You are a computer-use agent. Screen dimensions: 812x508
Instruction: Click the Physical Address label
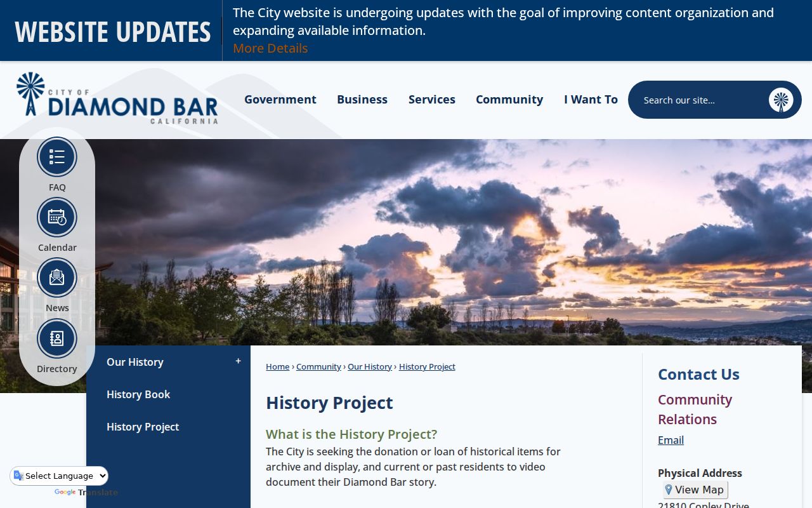coord(700,473)
